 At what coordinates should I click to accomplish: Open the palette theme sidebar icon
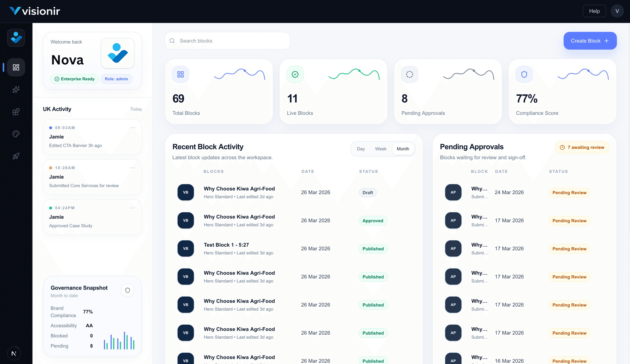coord(16,134)
